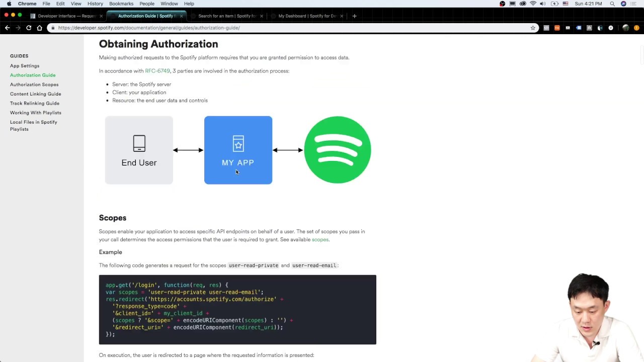Click the address bar URL field
Image resolution: width=644 pixels, height=362 pixels.
point(292,28)
